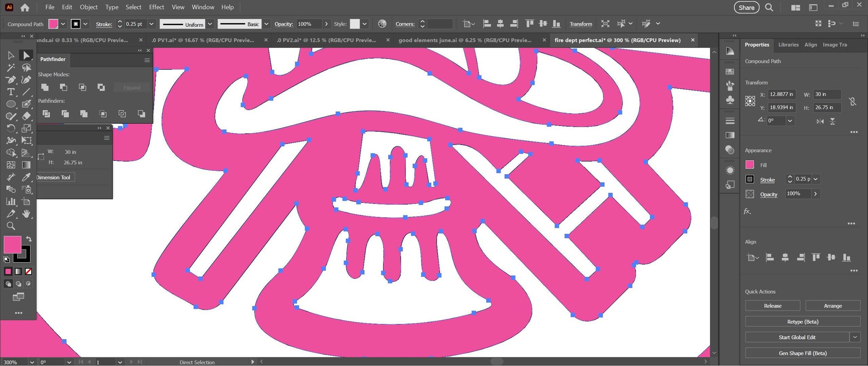Select the Magic Wand tool
The image size is (868, 366).
(10, 68)
